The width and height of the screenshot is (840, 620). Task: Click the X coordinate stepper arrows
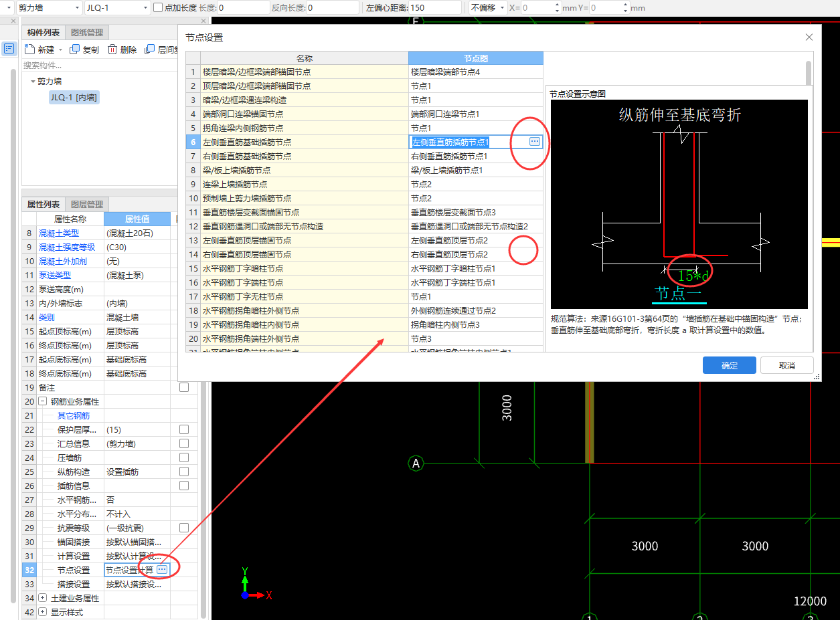click(x=558, y=8)
